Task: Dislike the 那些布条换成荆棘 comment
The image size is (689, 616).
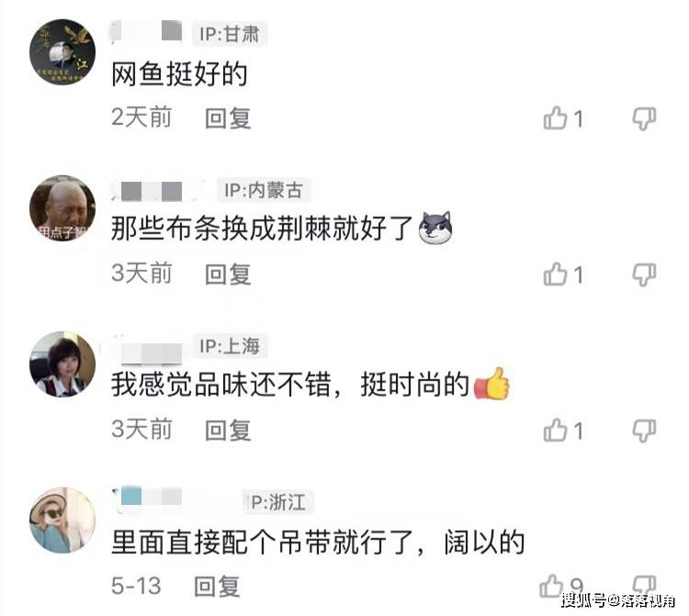Action: (x=644, y=275)
